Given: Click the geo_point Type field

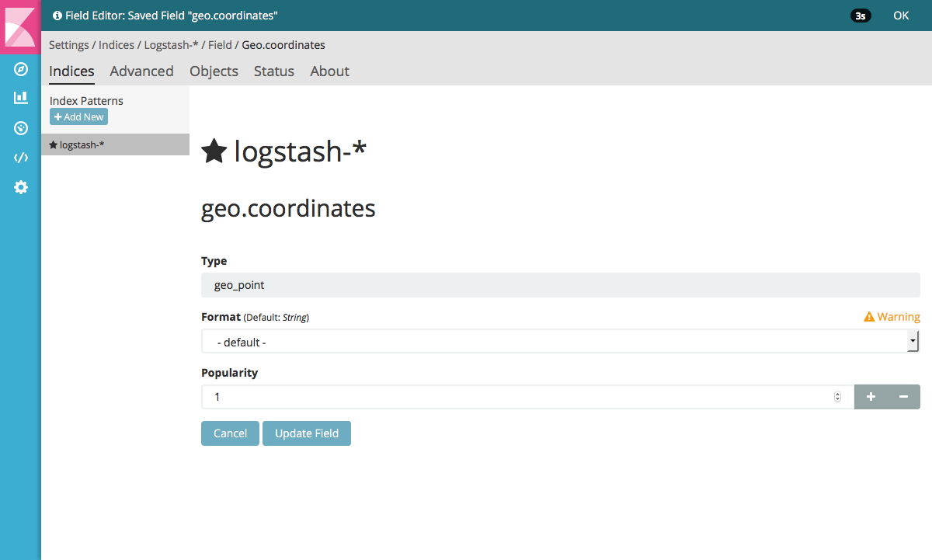Looking at the screenshot, I should coord(560,285).
